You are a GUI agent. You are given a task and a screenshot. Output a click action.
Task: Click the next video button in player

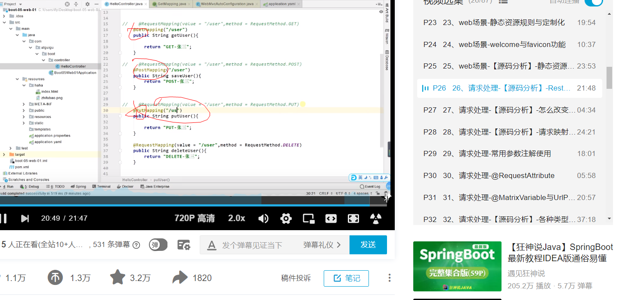[25, 219]
